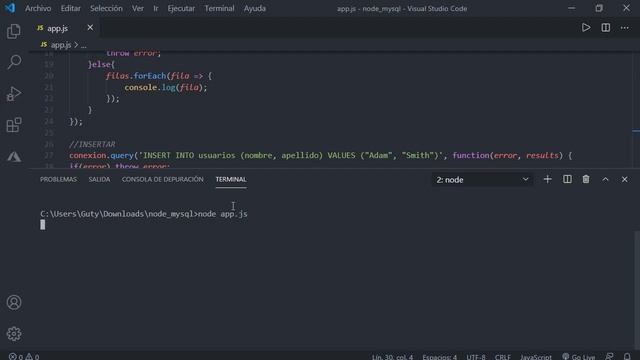Open the Ir menu
The height and width of the screenshot is (360, 640).
[x=156, y=8]
